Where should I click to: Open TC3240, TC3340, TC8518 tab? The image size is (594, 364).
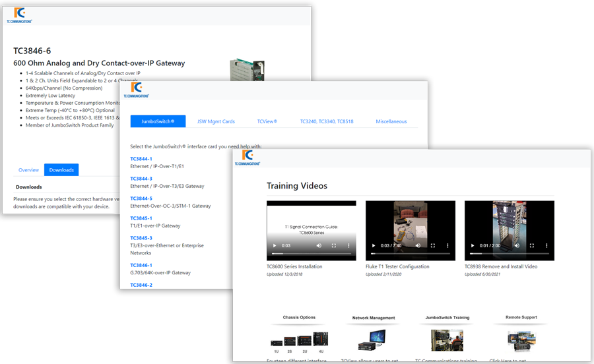[327, 121]
